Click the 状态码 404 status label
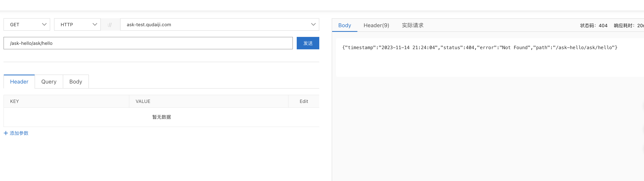 (x=593, y=25)
